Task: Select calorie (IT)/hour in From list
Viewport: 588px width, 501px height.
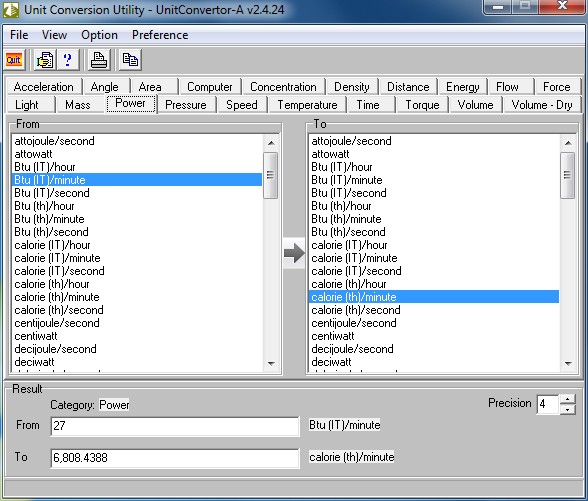Action: pos(137,245)
